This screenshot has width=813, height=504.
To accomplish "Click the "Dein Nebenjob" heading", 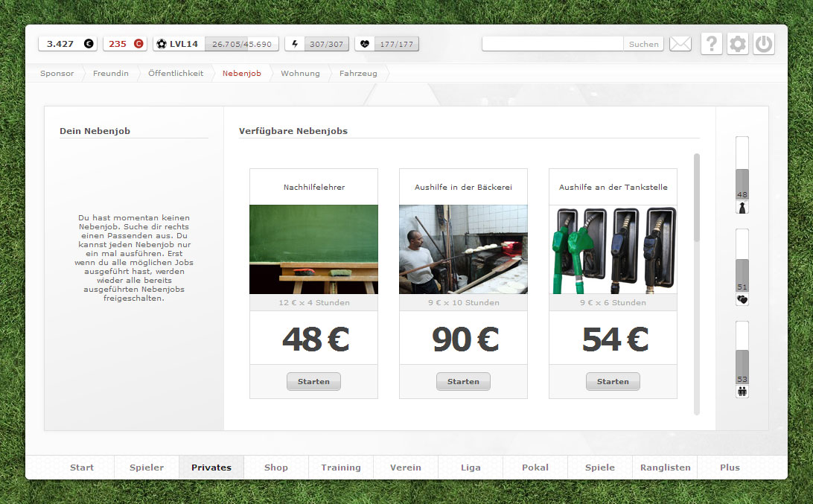I will [x=95, y=131].
